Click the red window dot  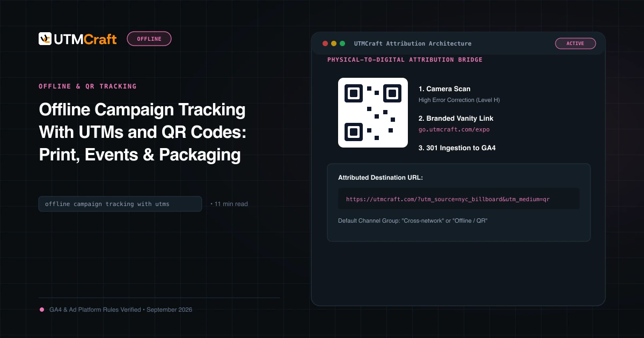click(x=325, y=43)
